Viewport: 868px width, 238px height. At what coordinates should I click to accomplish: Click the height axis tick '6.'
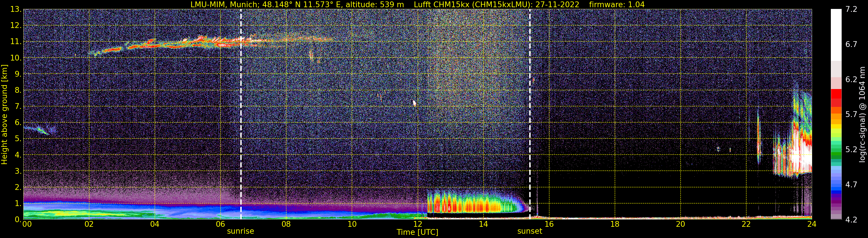pos(18,123)
